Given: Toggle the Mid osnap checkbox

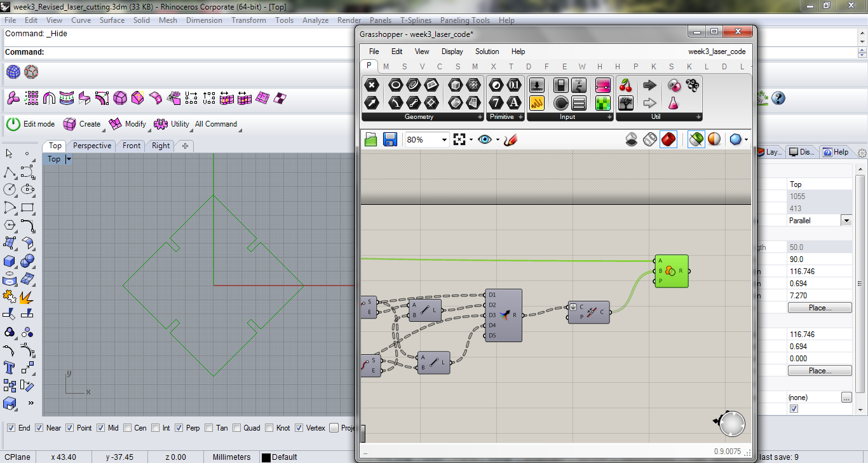Looking at the screenshot, I should pos(101,428).
